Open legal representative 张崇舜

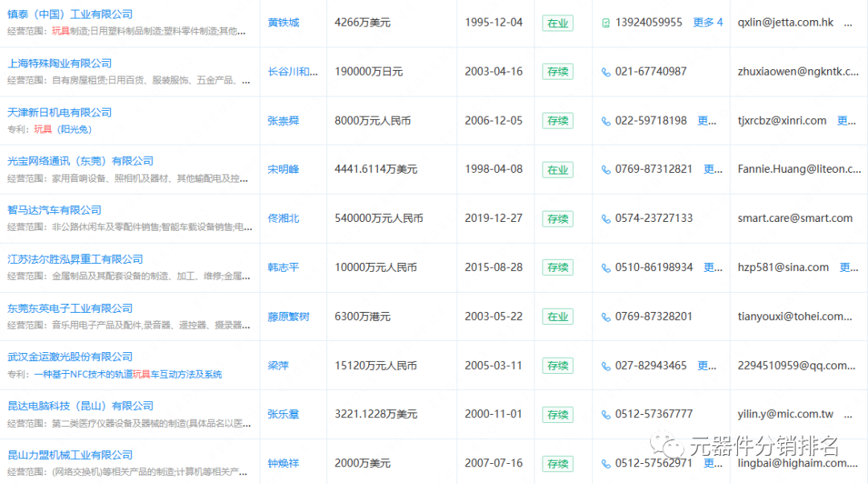tap(284, 121)
